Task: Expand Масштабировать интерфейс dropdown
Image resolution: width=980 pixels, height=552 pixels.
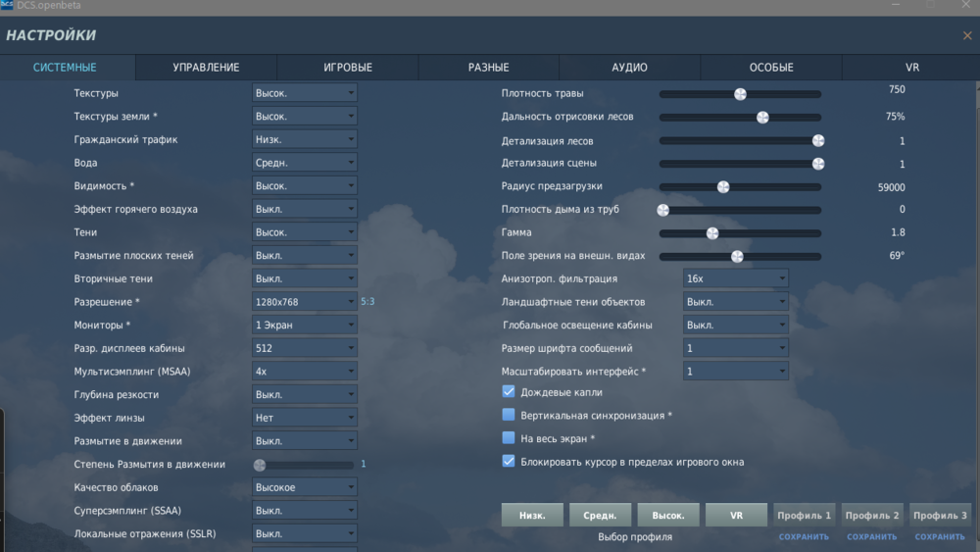Action: point(735,371)
